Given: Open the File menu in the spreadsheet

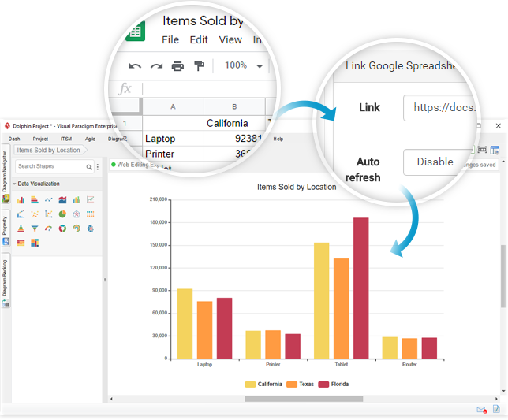Looking at the screenshot, I should 170,40.
